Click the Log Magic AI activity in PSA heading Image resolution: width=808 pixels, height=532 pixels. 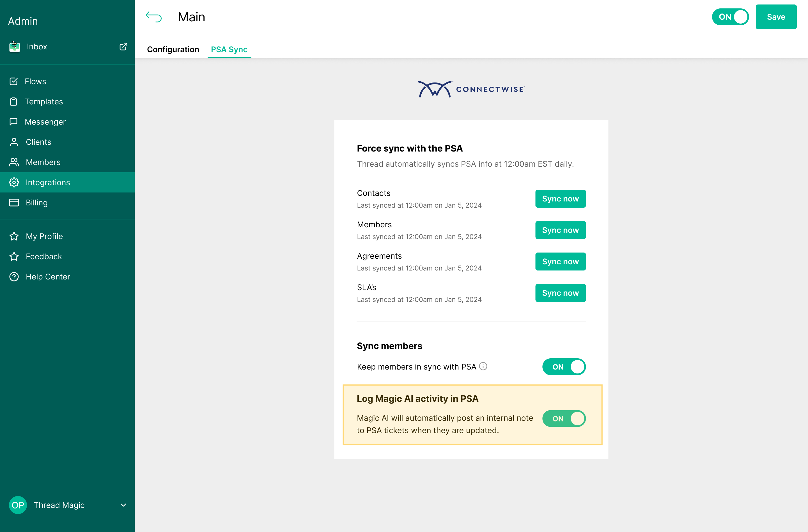[417, 398]
